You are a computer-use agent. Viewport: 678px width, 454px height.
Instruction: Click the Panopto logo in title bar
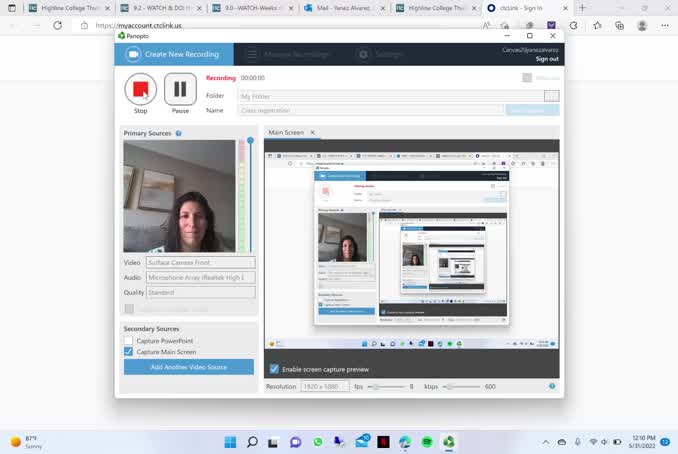click(x=122, y=36)
